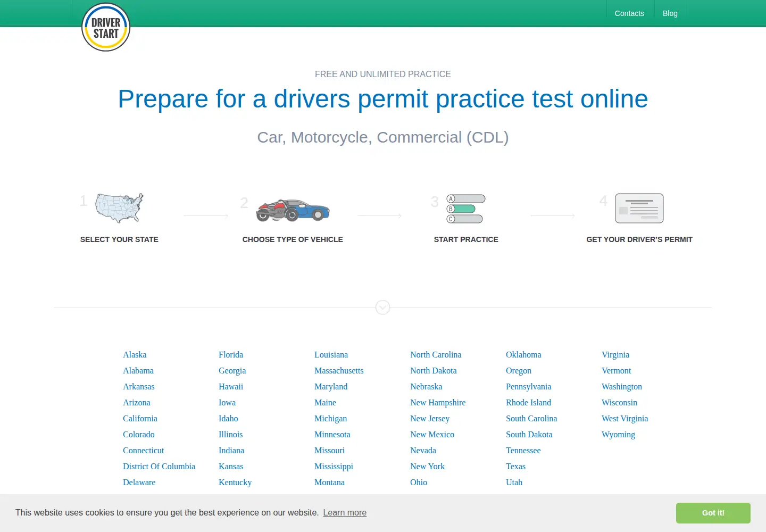Select the Nevada state link
Viewport: 766px width, 532px height.
(423, 451)
